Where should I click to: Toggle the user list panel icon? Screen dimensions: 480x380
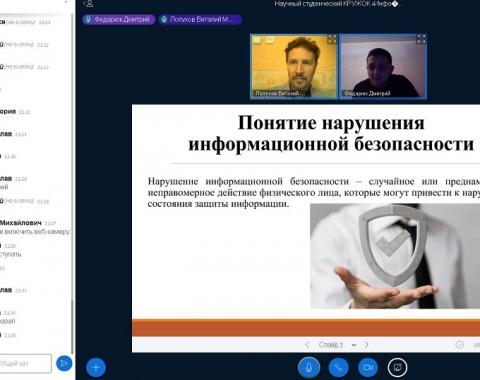[x=89, y=4]
